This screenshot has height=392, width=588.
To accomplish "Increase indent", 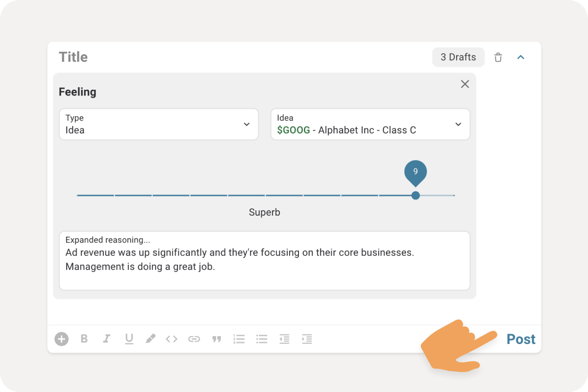I will [x=307, y=339].
